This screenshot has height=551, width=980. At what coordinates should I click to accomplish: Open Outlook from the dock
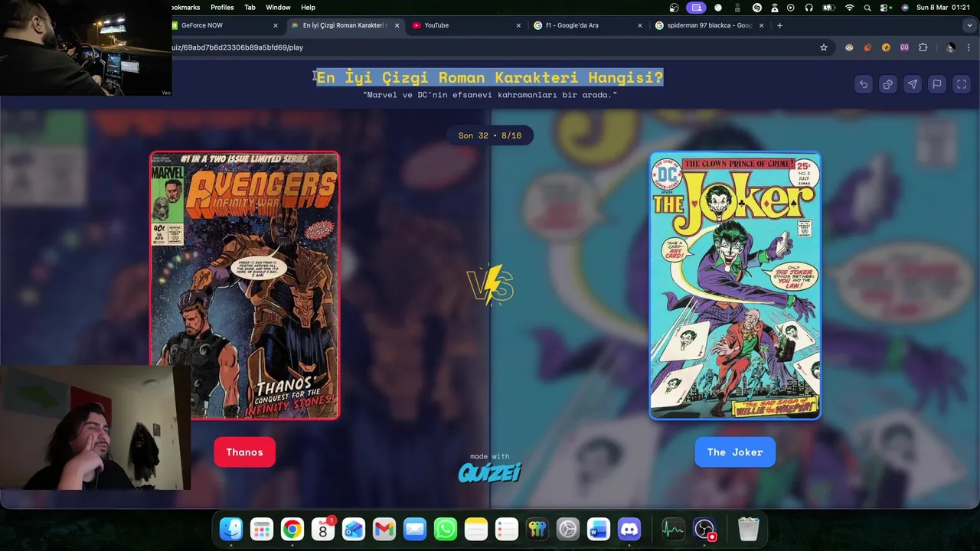[x=354, y=529]
